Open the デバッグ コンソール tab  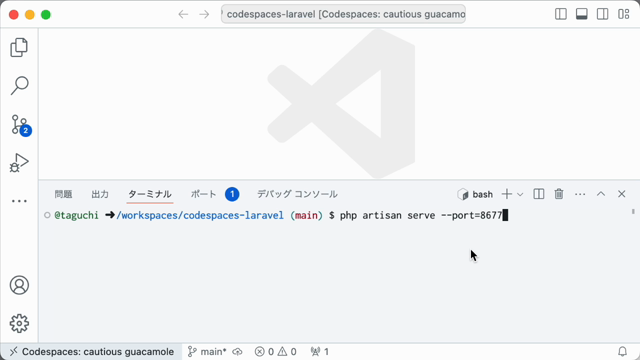(297, 194)
